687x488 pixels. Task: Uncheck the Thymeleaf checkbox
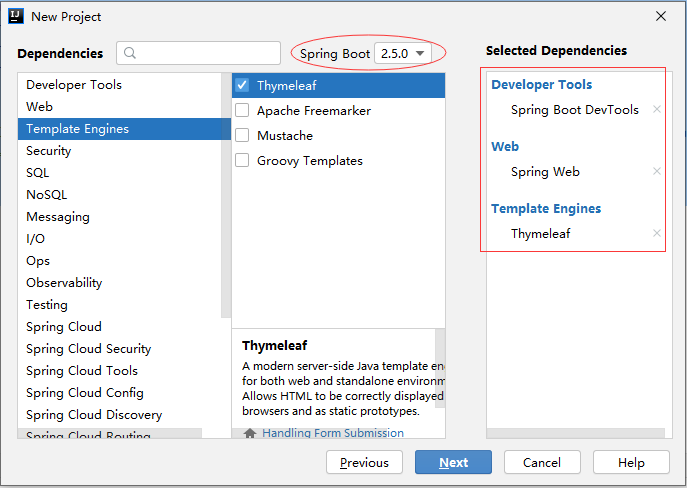[242, 85]
